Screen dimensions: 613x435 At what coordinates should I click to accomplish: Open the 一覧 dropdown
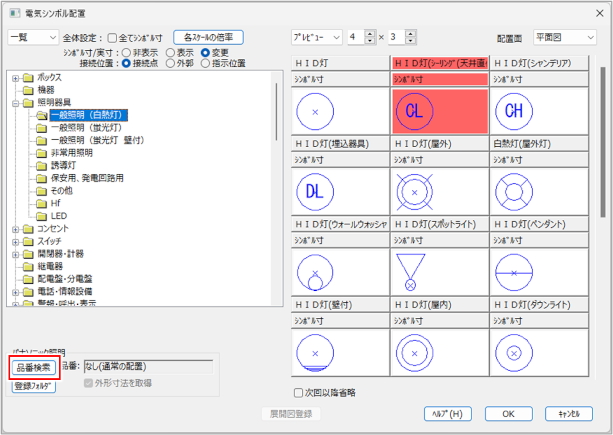(x=32, y=36)
